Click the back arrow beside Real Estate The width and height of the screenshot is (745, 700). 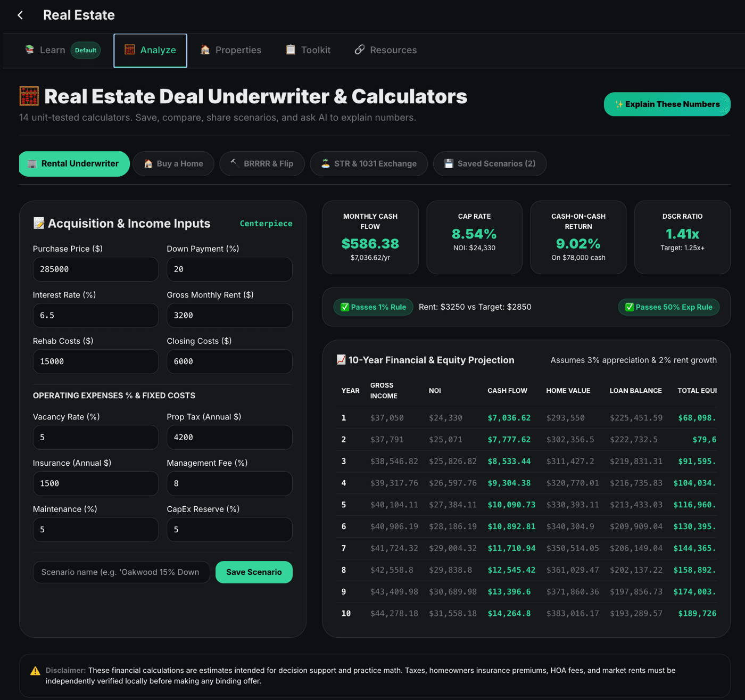coord(20,15)
